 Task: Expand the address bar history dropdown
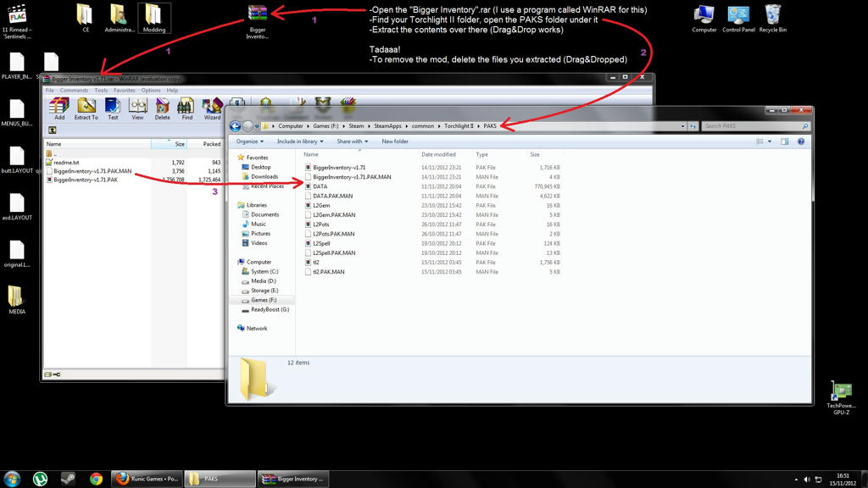click(682, 126)
